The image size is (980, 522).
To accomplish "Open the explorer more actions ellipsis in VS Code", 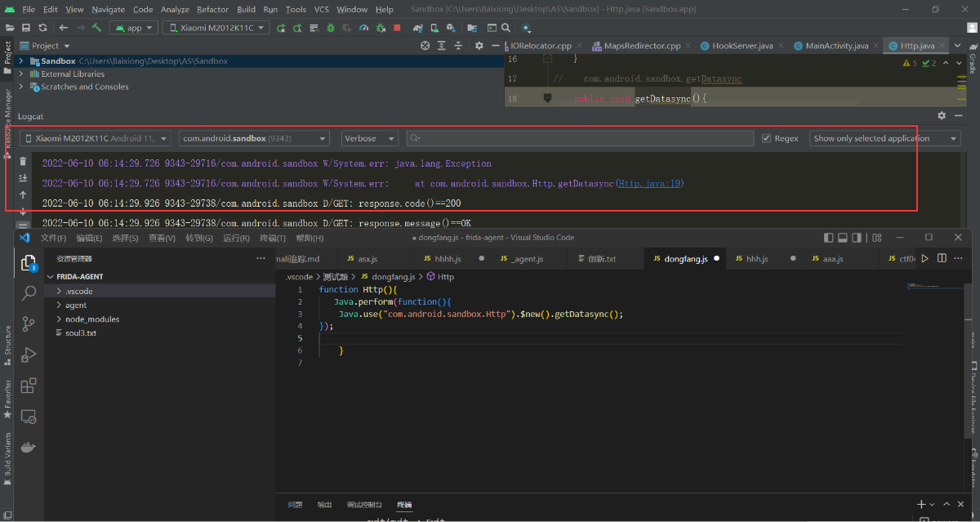I will (261, 258).
